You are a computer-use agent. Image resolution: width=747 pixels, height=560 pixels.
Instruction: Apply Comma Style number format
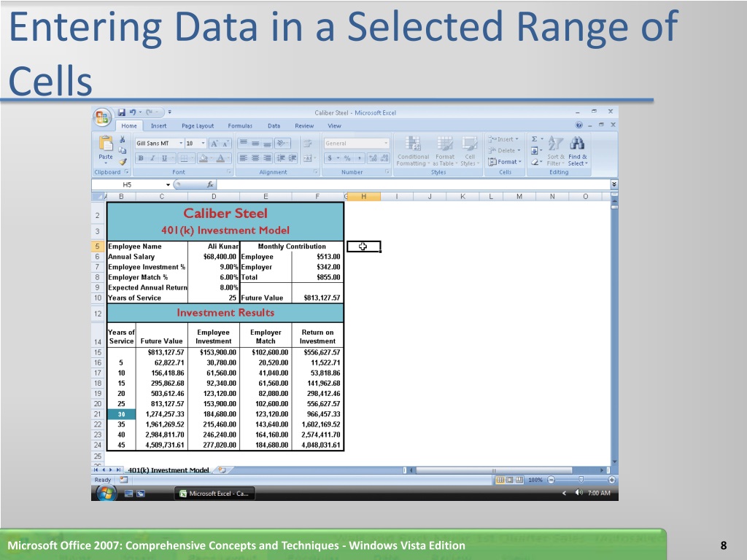click(x=359, y=158)
